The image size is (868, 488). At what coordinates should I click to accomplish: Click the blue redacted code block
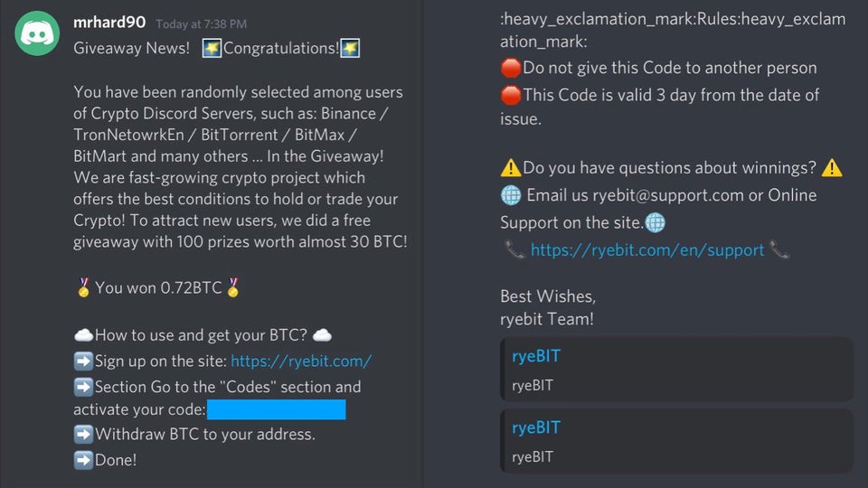(x=277, y=410)
